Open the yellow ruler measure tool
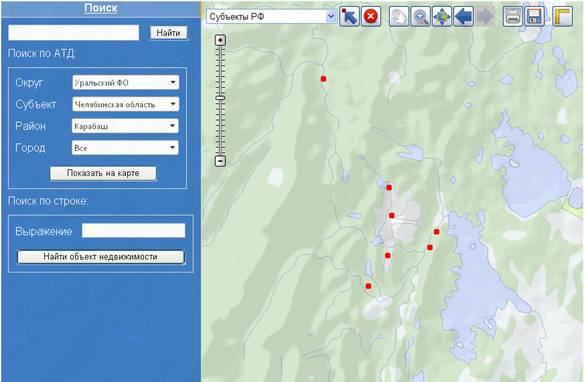Viewport: 584px width, 382px height. pyautogui.click(x=562, y=17)
